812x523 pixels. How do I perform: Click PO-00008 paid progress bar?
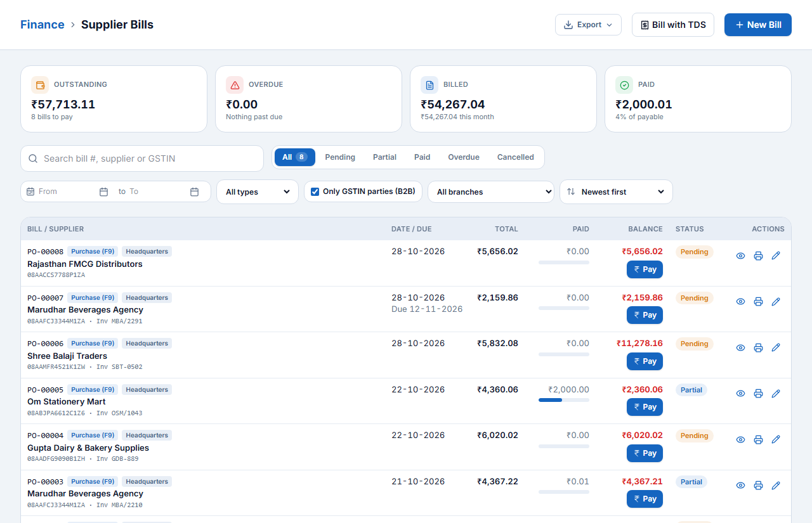(x=564, y=262)
